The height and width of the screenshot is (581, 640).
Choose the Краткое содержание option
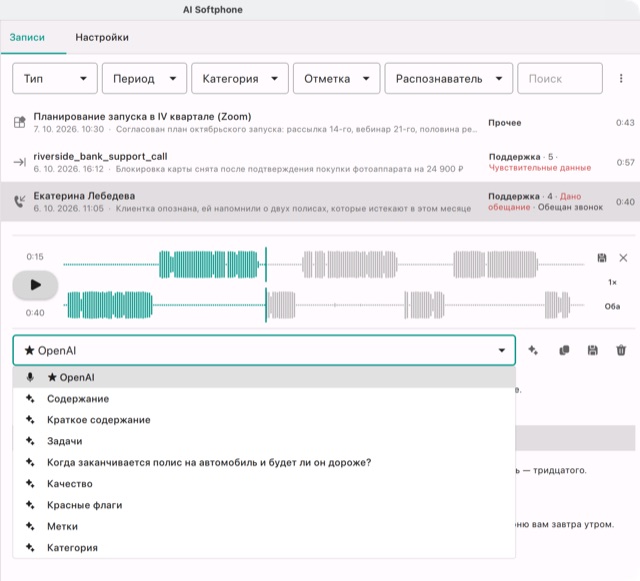coord(264,420)
